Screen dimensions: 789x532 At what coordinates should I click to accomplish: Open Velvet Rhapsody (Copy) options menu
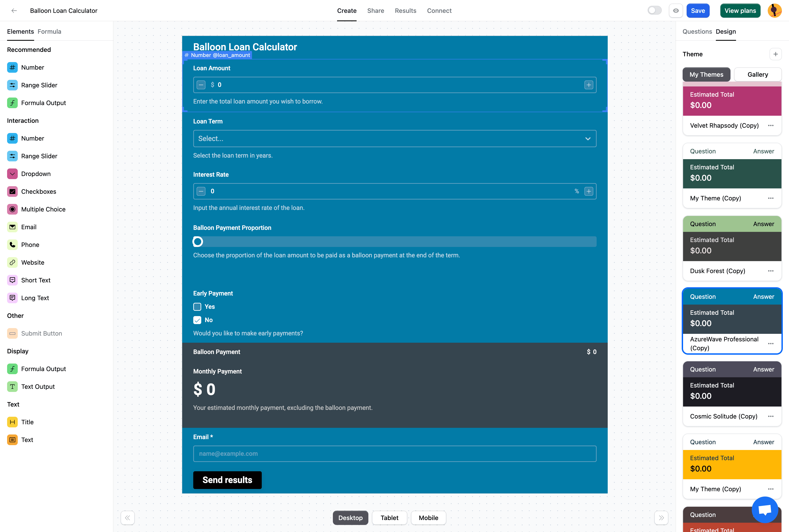click(771, 125)
